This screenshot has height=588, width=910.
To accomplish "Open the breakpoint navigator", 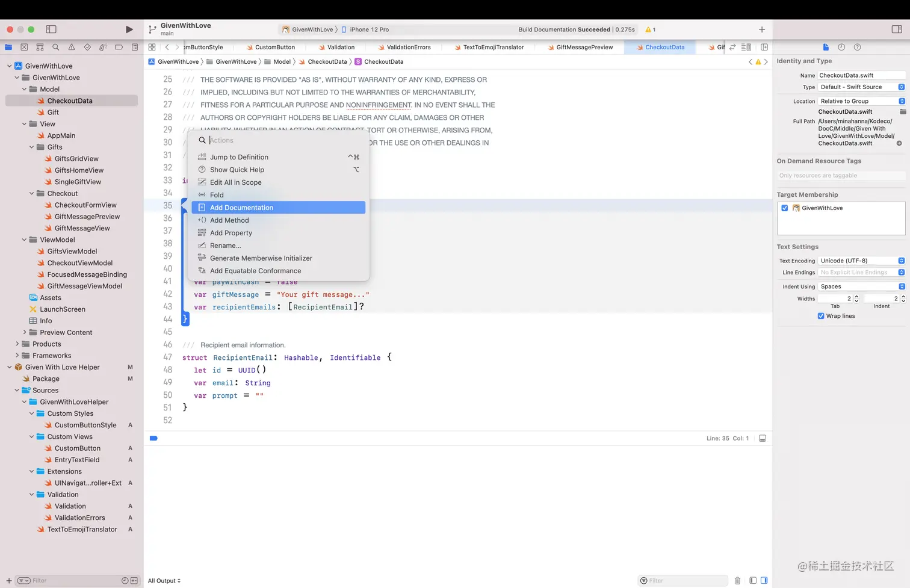I will point(119,47).
